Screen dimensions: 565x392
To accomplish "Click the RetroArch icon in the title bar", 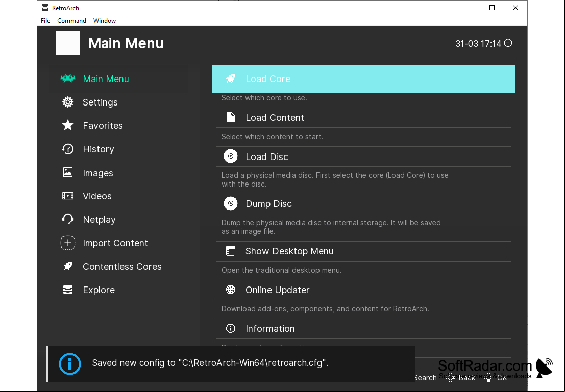I will point(45,8).
